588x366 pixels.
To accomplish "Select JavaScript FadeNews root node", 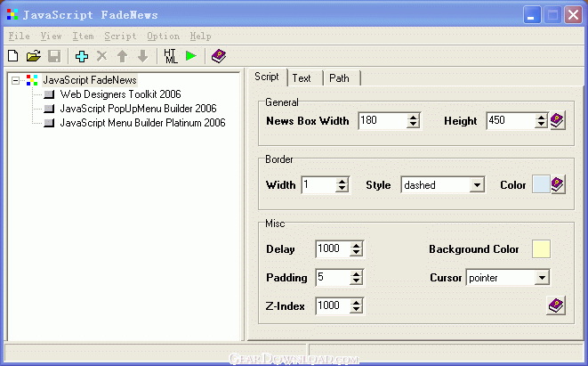I will point(90,80).
